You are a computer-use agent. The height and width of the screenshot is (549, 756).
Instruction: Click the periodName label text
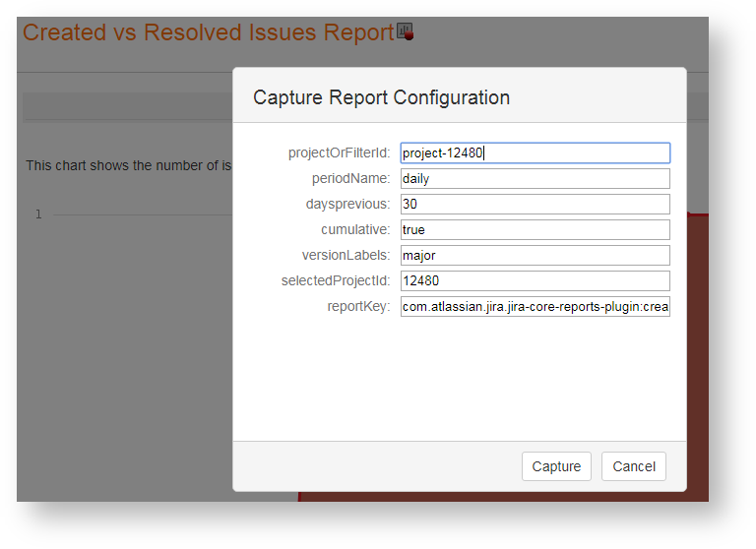pos(350,178)
